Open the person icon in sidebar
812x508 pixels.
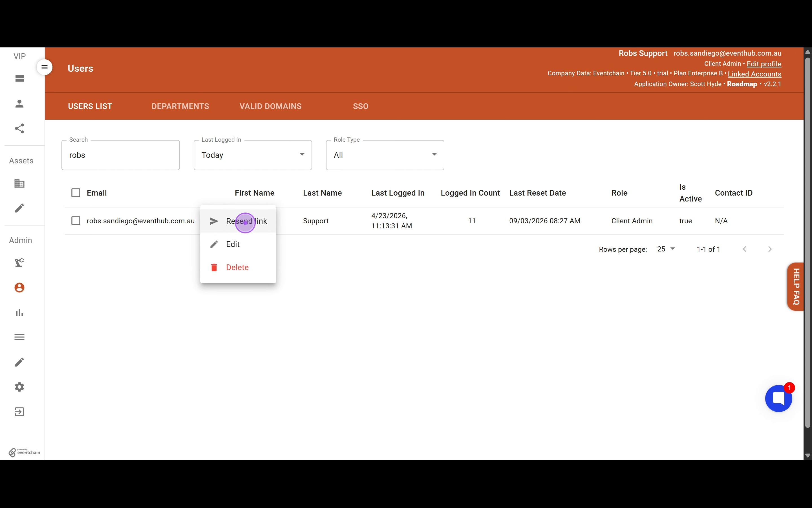[x=19, y=104]
